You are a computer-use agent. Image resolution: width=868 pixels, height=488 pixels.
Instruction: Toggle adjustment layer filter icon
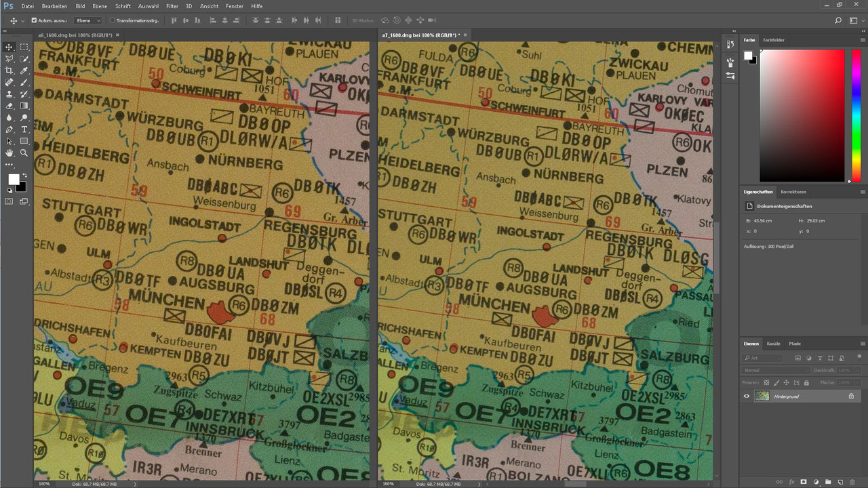click(x=809, y=358)
